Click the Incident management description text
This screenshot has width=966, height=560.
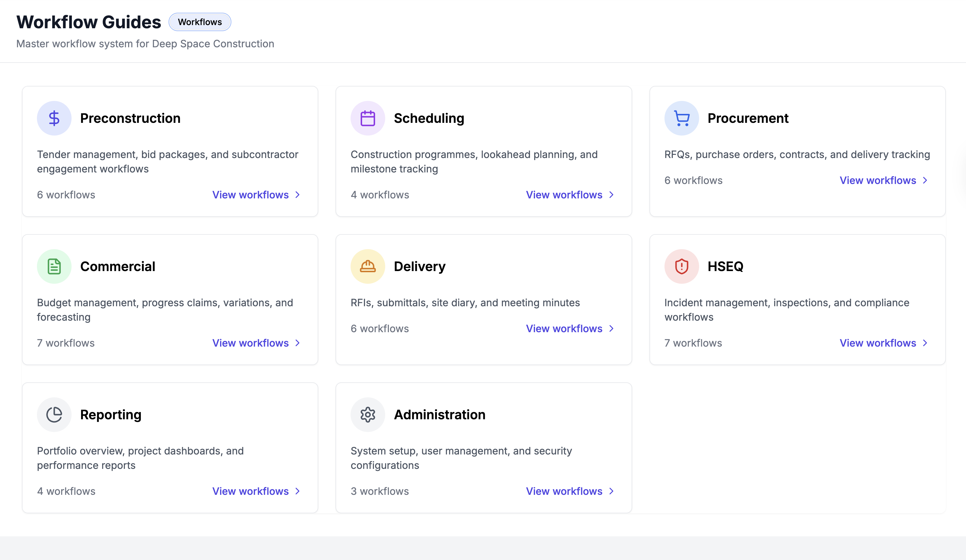pyautogui.click(x=787, y=309)
